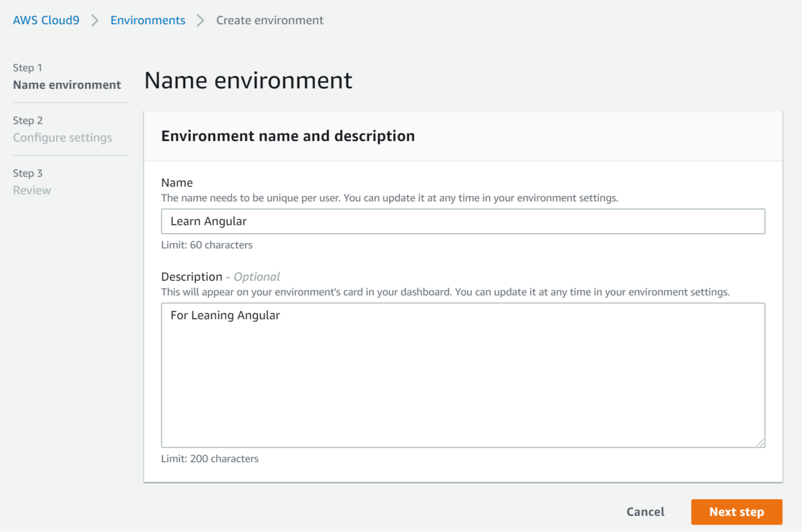Click the chevron after Environments breadcrumb
Image resolution: width=802 pixels, height=532 pixels.
click(x=200, y=20)
